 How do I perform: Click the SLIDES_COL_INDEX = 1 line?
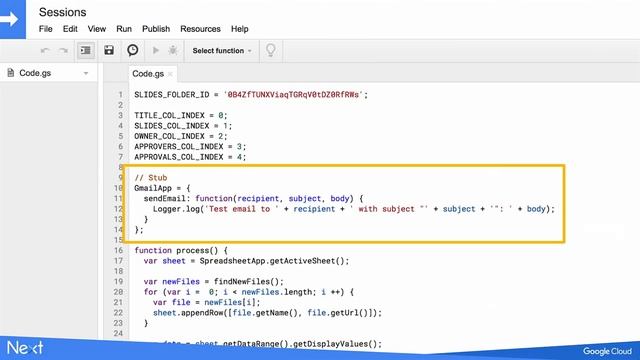coord(183,126)
